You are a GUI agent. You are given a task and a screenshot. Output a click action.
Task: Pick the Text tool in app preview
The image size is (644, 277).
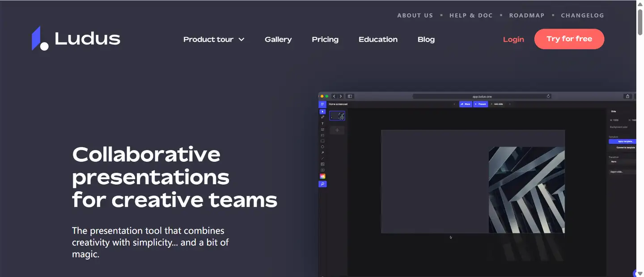tap(322, 123)
